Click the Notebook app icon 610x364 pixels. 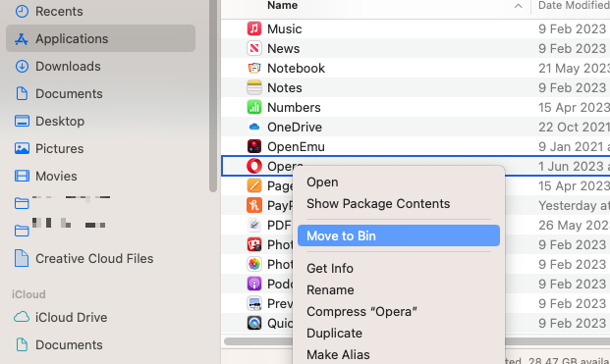coord(254,68)
